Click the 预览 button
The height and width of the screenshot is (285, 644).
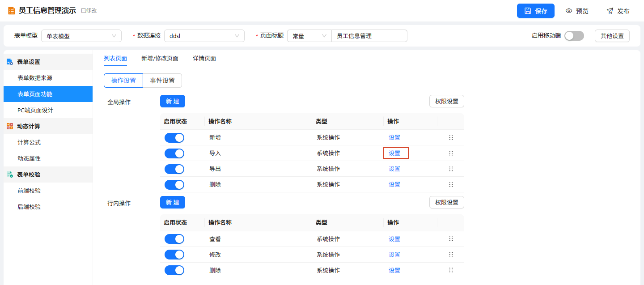tap(577, 11)
